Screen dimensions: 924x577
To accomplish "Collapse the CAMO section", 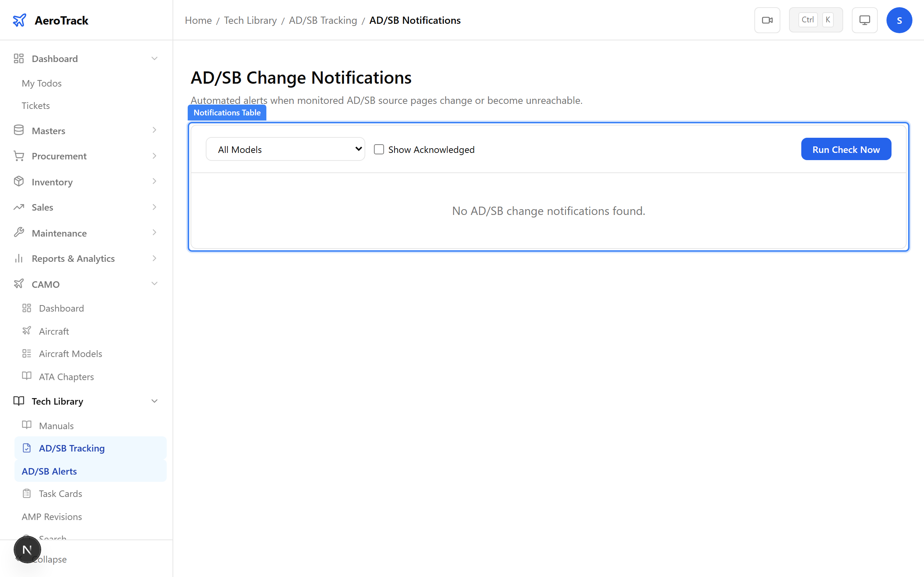I will pos(154,283).
